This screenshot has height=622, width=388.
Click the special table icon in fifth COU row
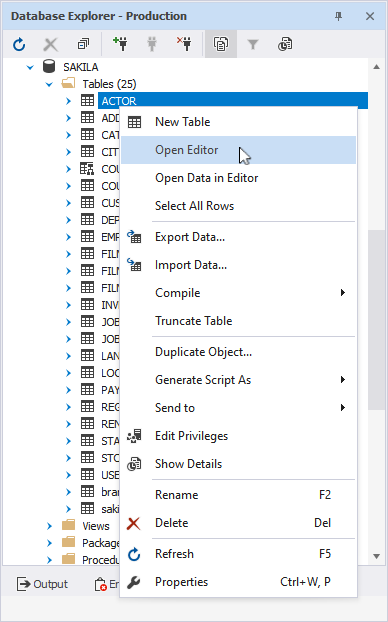click(87, 169)
